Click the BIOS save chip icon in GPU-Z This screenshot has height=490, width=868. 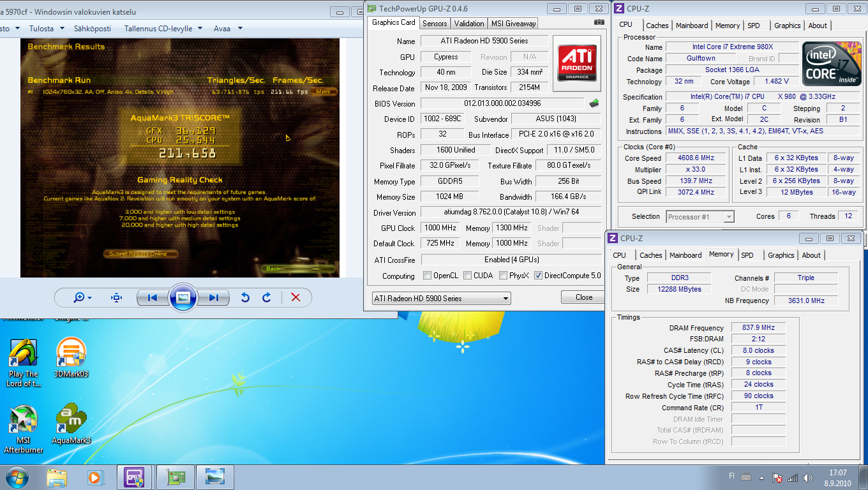point(594,103)
